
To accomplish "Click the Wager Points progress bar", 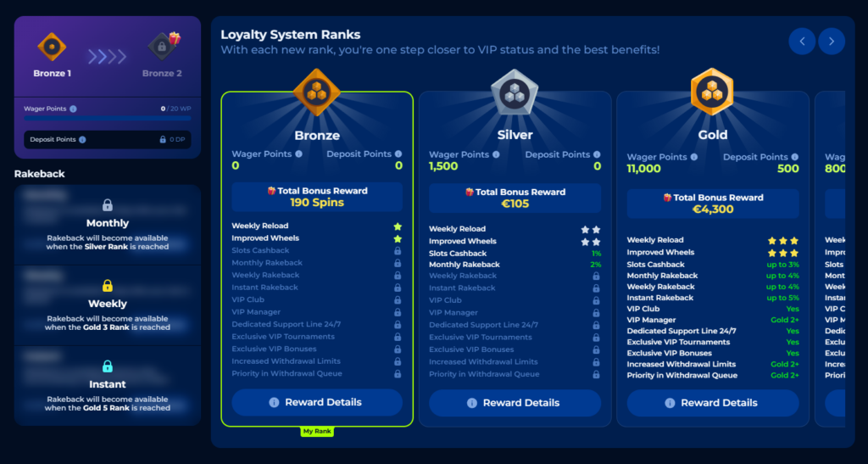I will pyautogui.click(x=108, y=119).
